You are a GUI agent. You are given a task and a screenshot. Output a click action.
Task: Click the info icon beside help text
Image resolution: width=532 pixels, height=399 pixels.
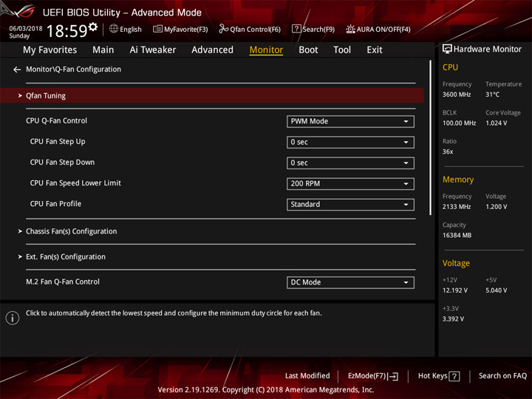[13, 318]
